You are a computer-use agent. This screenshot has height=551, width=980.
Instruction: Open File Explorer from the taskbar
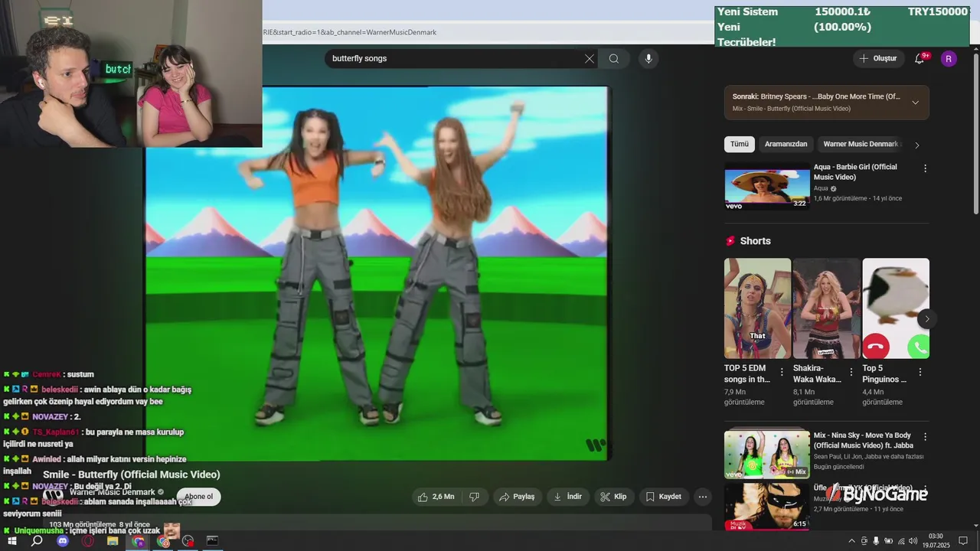(113, 541)
